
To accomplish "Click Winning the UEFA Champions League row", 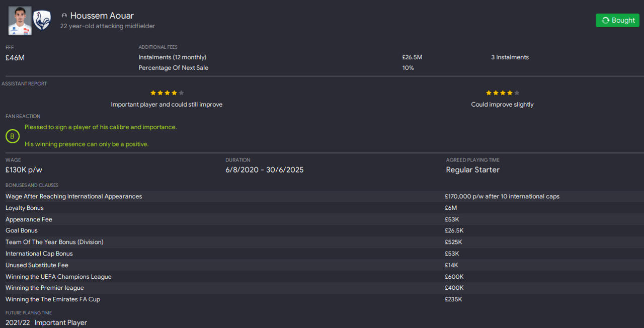I will tap(58, 277).
